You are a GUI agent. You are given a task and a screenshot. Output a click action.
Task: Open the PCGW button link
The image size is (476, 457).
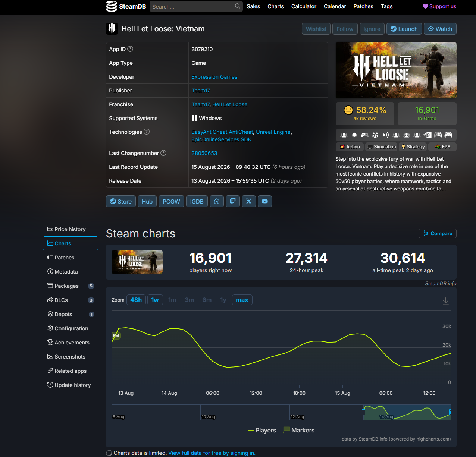(x=171, y=201)
